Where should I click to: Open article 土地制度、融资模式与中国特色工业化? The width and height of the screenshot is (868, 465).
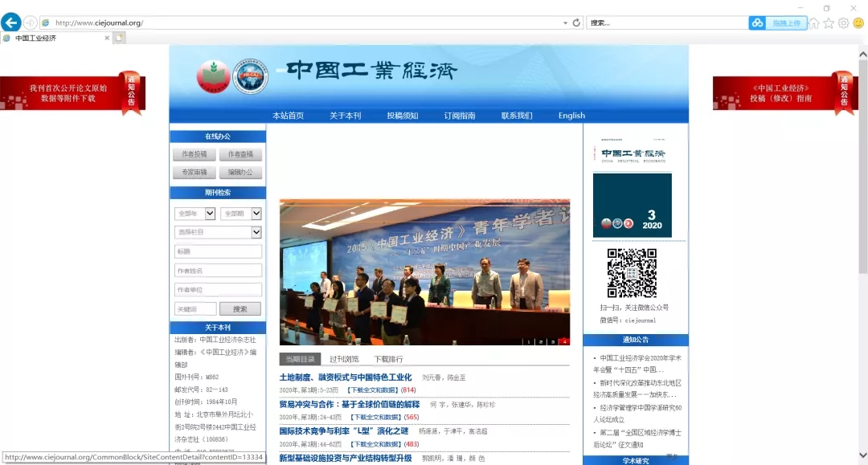pos(346,377)
